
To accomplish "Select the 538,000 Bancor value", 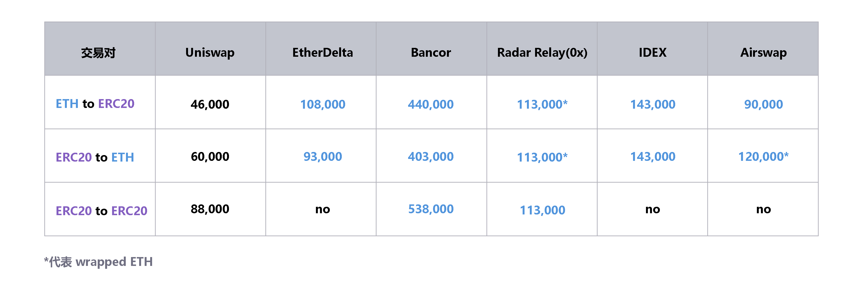I will tap(431, 209).
